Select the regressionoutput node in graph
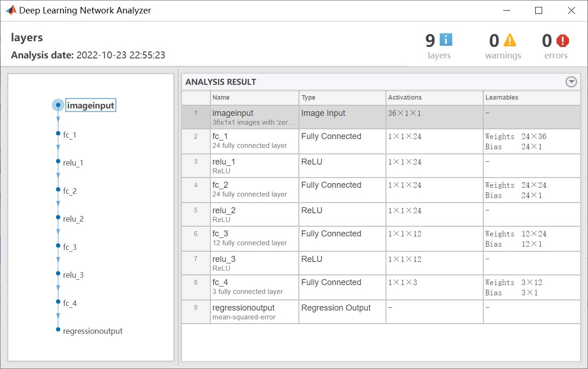This screenshot has height=369, width=588. (x=58, y=330)
